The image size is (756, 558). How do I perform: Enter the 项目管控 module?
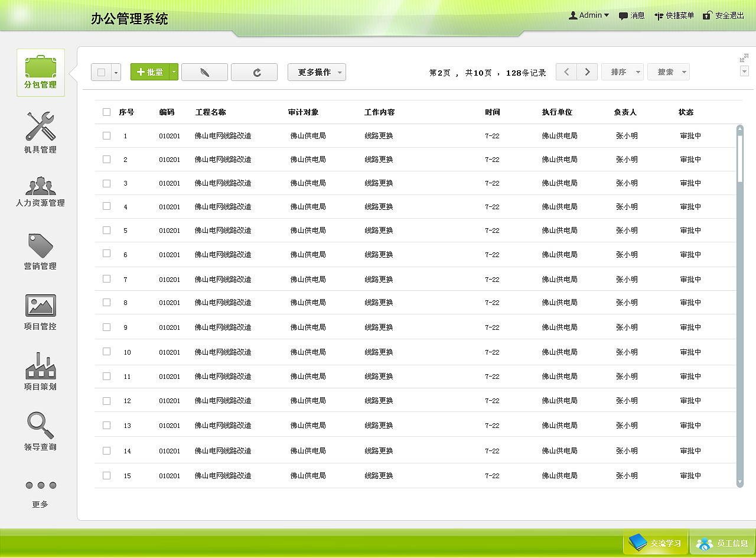tap(40, 310)
